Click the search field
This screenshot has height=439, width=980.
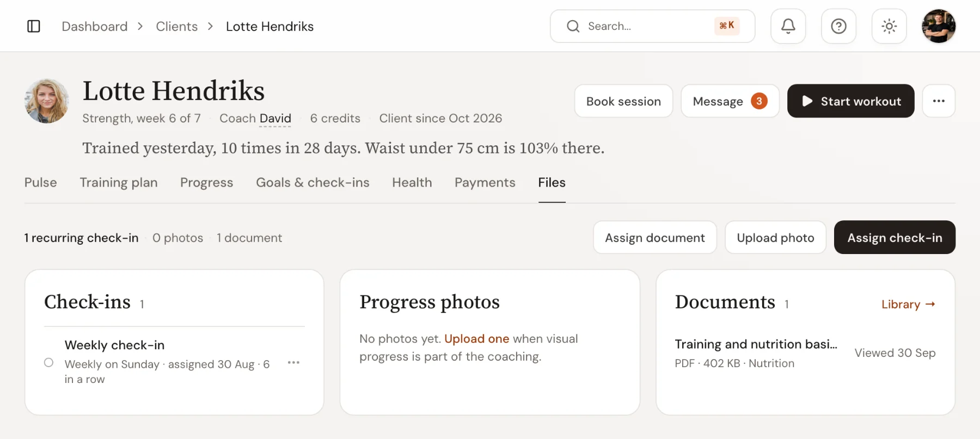point(652,26)
